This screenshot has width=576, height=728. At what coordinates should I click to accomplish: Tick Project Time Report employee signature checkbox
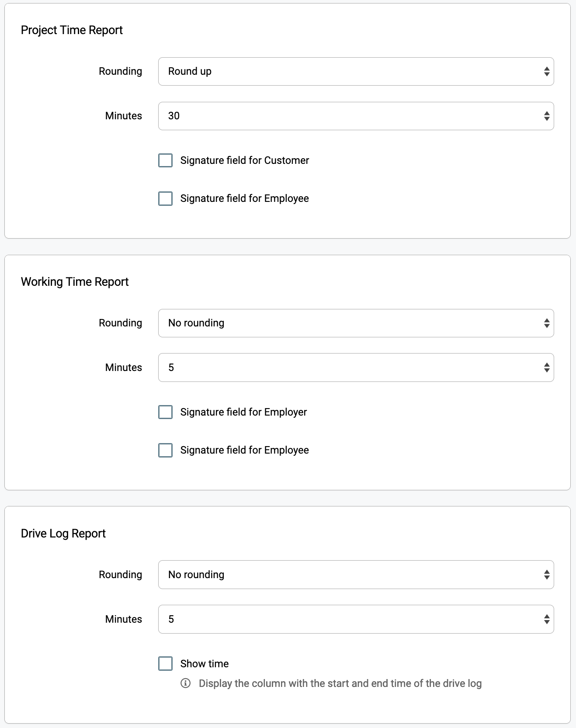click(165, 198)
